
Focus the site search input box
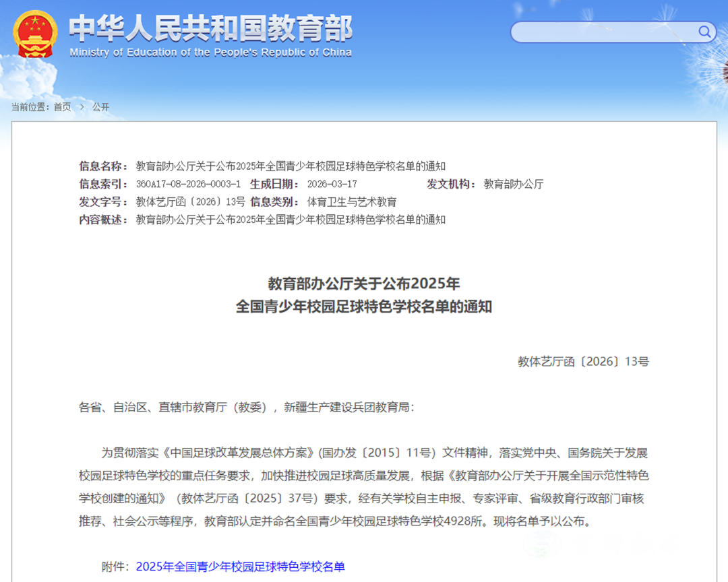pyautogui.click(x=603, y=32)
